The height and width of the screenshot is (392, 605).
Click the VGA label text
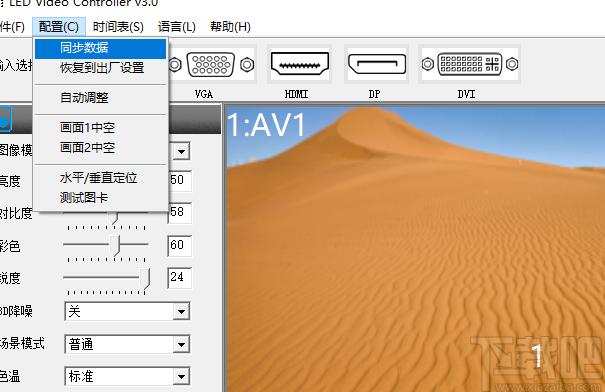coord(204,94)
